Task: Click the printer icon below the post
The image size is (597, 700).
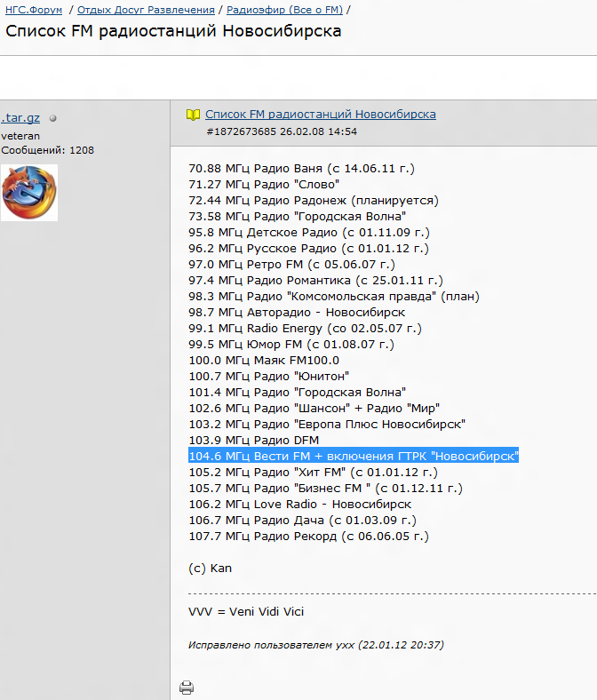Action: 187,687
